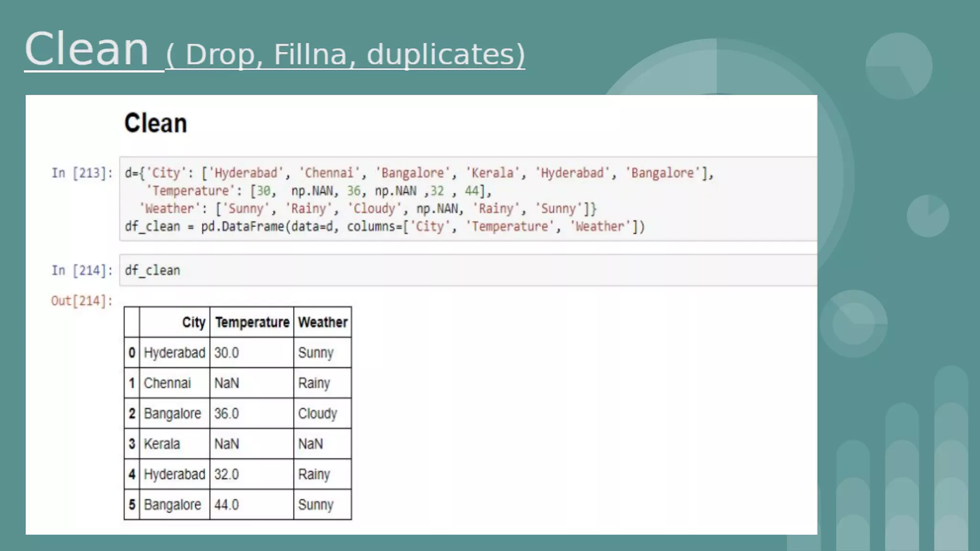This screenshot has height=551, width=980.
Task: Click the 'Chennai' cell in row 1
Action: pos(167,383)
